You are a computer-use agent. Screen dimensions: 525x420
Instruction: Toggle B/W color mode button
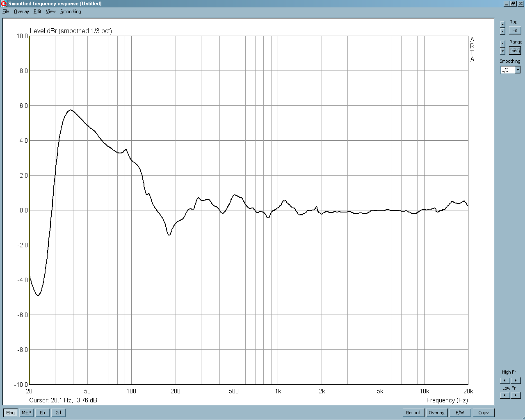460,413
